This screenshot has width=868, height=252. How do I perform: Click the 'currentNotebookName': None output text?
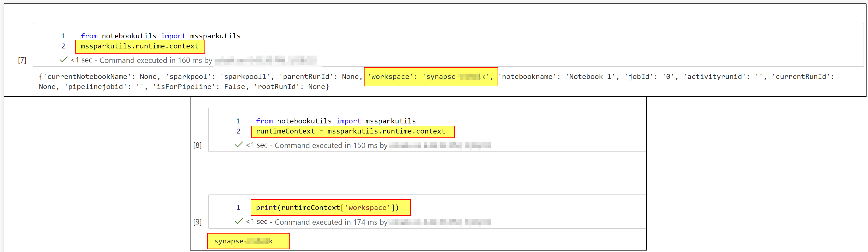(x=100, y=77)
